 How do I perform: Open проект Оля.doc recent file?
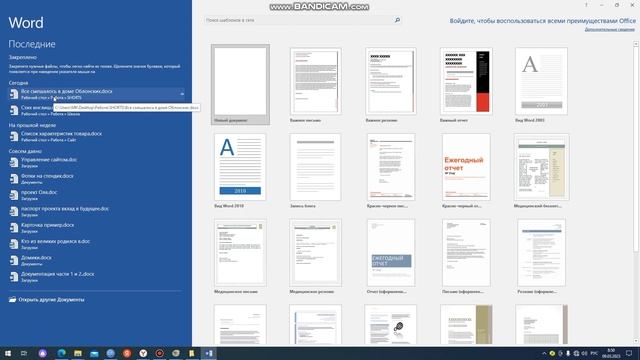(x=96, y=195)
